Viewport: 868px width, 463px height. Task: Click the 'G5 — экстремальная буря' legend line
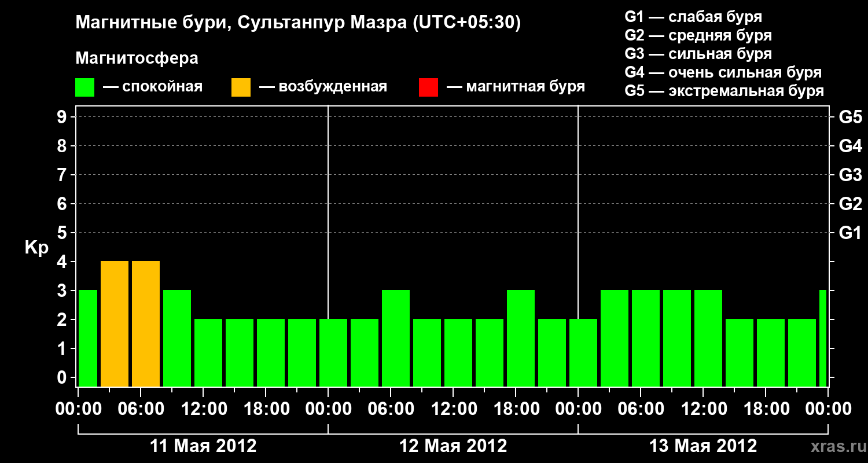(x=724, y=91)
